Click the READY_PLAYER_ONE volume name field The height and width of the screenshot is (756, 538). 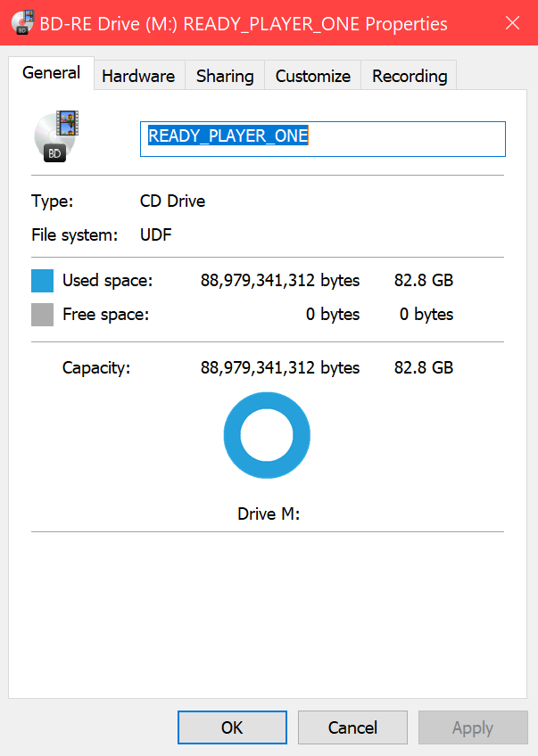(322, 139)
